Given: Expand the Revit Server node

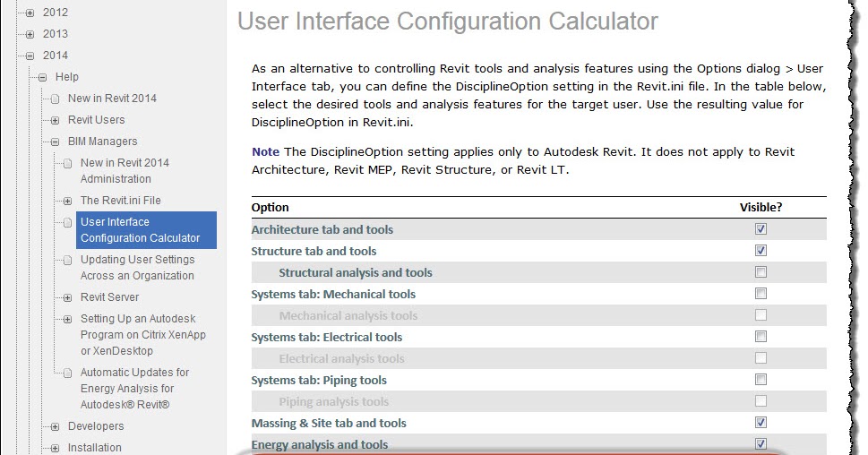Looking at the screenshot, I should point(67,297).
